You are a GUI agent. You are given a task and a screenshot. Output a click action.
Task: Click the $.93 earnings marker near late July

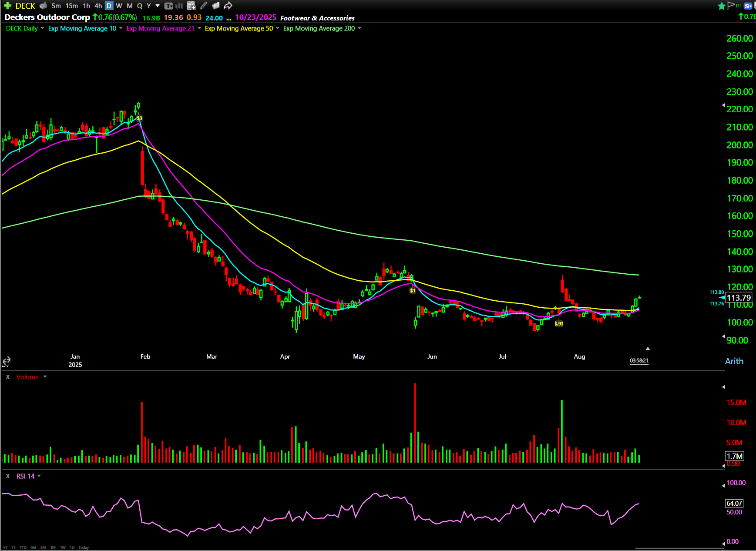[x=559, y=323]
